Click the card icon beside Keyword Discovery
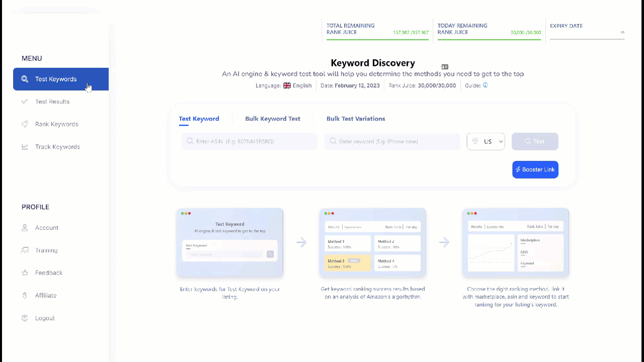 445,67
